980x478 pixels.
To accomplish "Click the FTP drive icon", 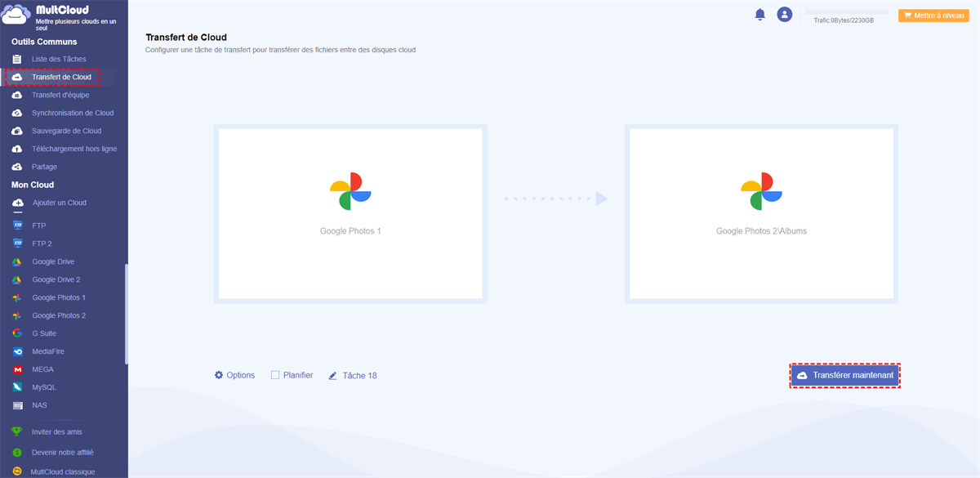I will [x=17, y=226].
